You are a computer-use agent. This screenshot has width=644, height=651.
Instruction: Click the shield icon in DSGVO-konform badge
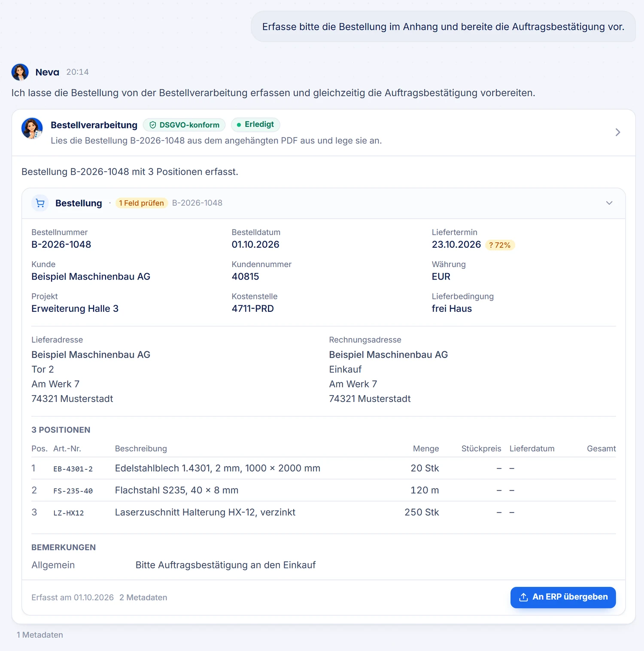pos(153,125)
